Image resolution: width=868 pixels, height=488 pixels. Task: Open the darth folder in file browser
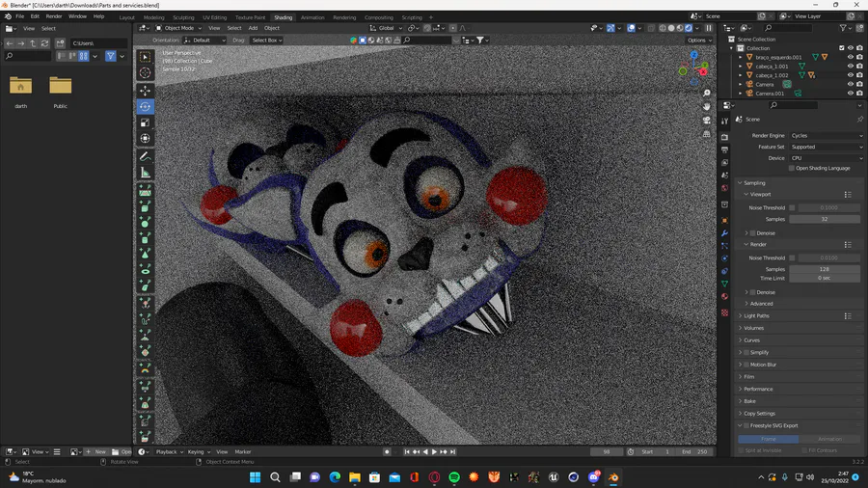coord(20,92)
